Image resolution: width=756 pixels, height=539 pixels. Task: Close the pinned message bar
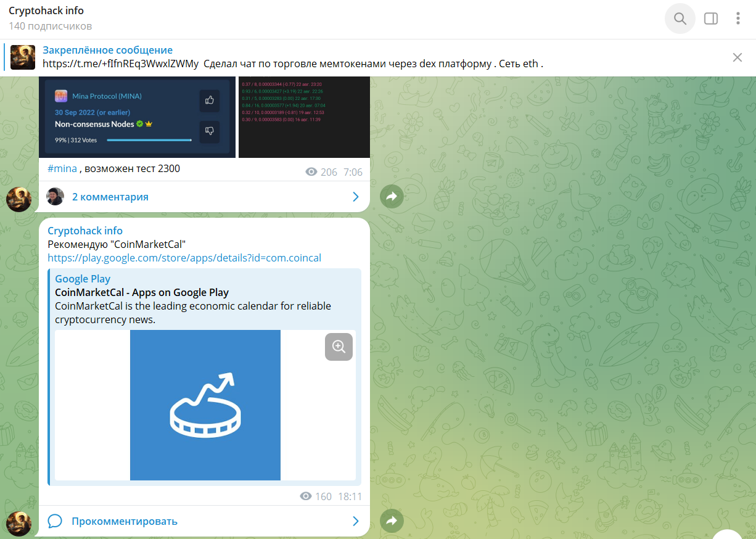tap(738, 57)
